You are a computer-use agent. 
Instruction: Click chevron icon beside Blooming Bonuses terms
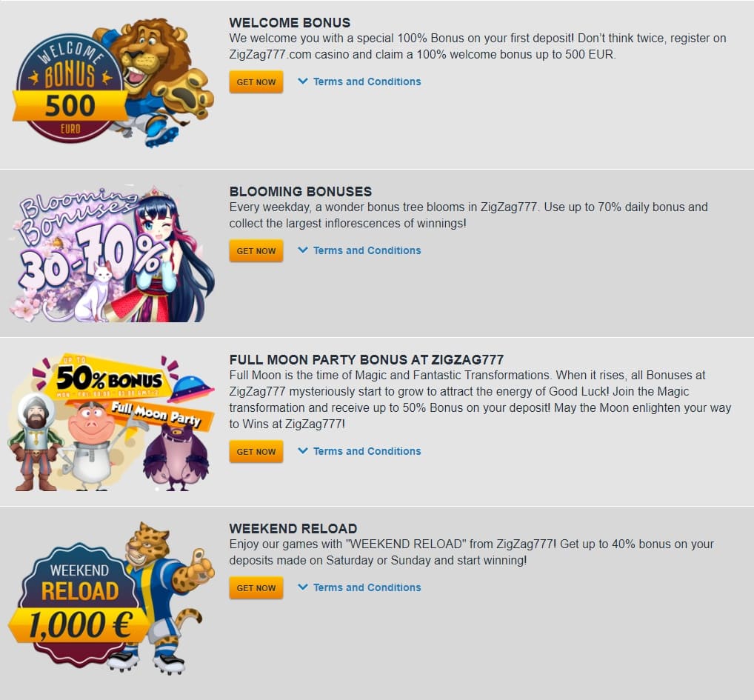point(302,250)
